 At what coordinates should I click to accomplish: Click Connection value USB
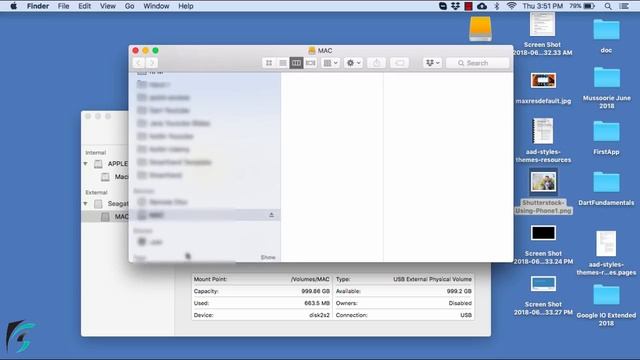point(466,315)
